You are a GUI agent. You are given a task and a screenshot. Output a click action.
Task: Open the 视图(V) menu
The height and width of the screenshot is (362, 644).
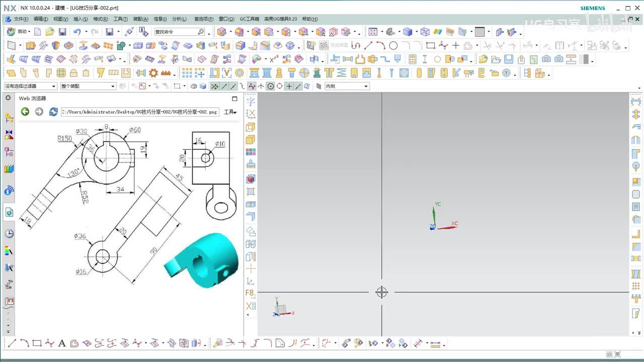pos(61,19)
